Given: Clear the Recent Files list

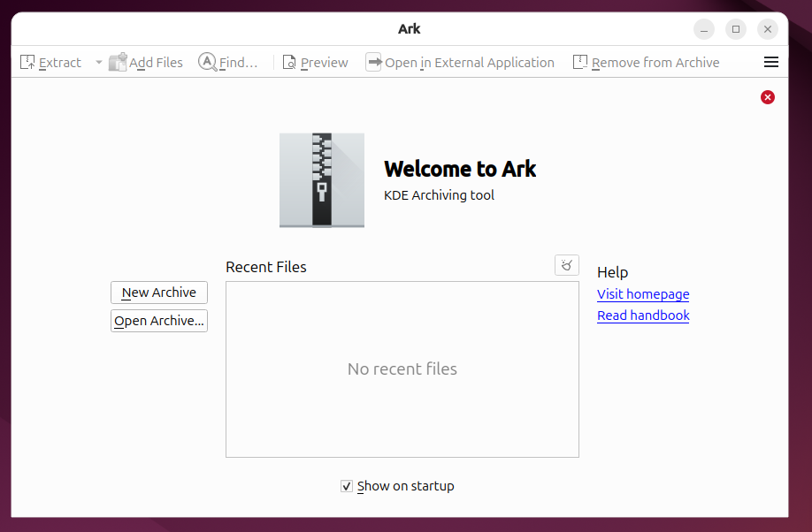Looking at the screenshot, I should (566, 265).
